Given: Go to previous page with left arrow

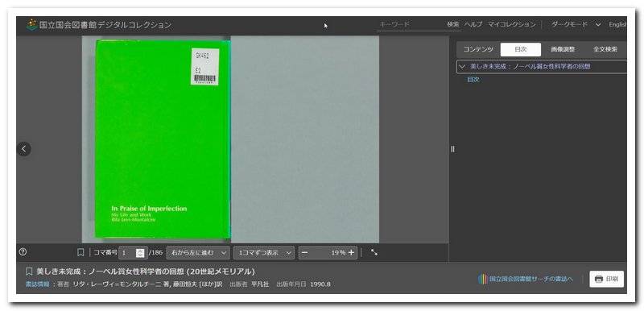Looking at the screenshot, I should click(24, 149).
